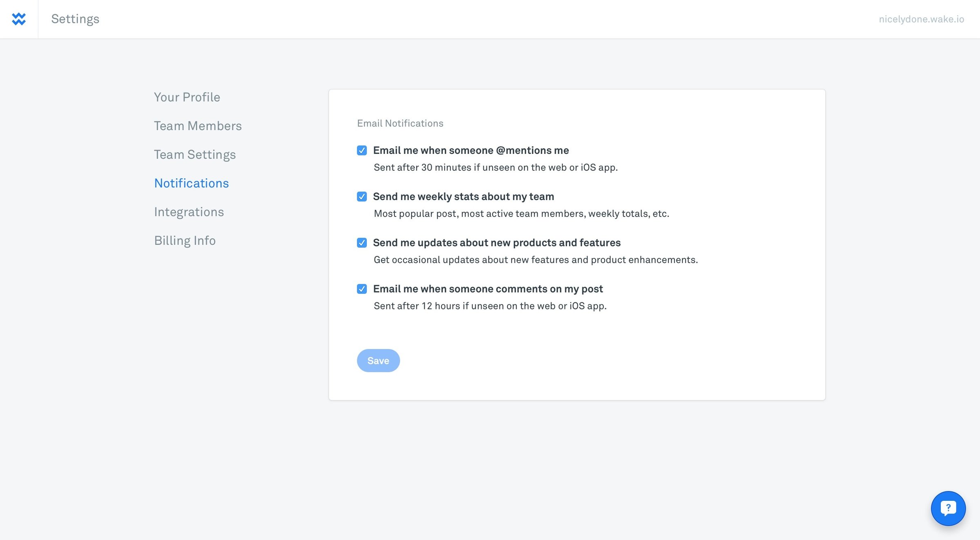The image size is (980, 540).
Task: Toggle weekly team stats checkbox
Action: pyautogui.click(x=362, y=197)
